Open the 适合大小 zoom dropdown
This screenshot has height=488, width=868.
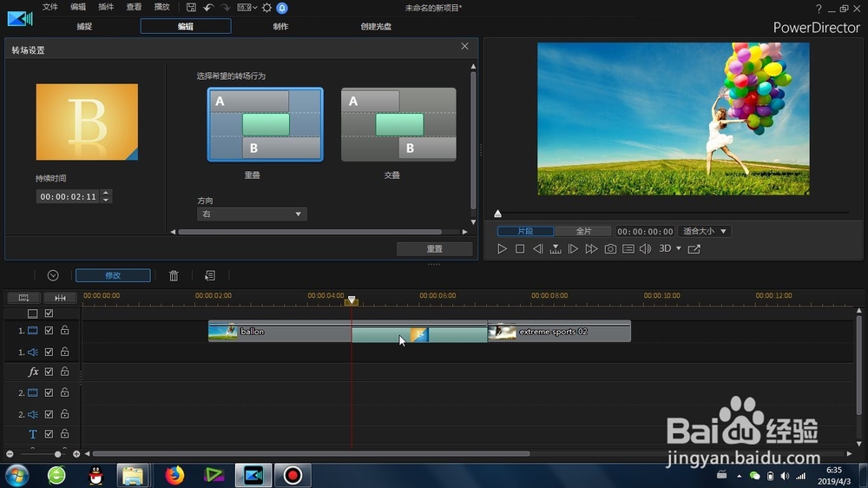[x=704, y=231]
